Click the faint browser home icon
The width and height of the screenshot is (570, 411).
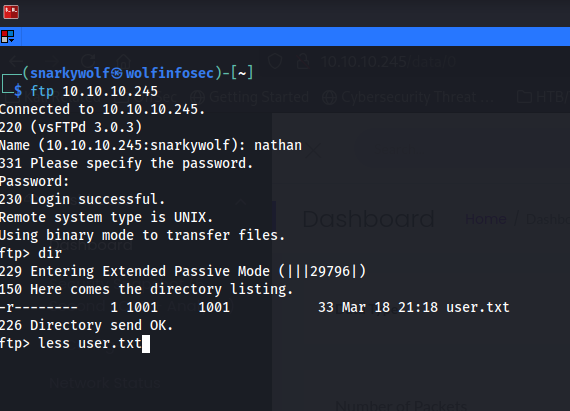coord(124,61)
